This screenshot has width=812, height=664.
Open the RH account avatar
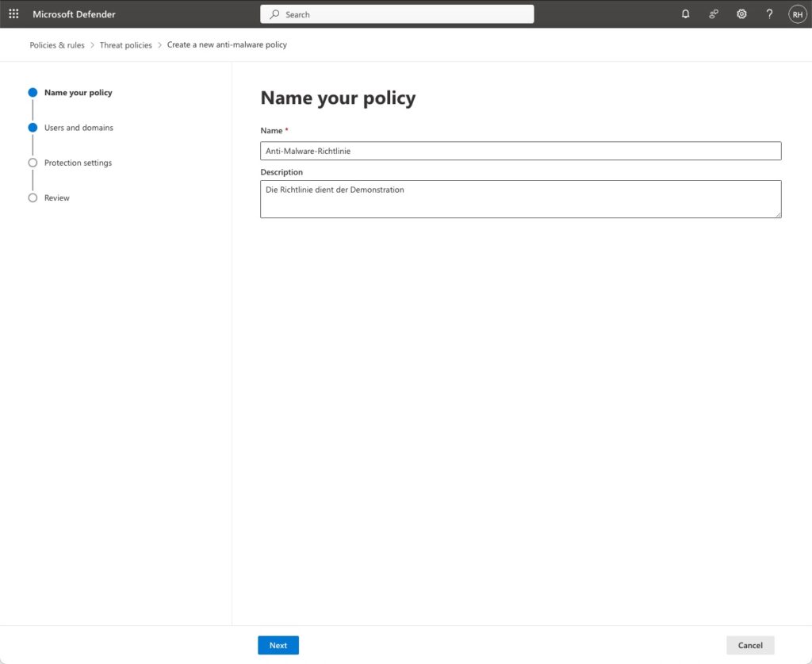click(797, 14)
